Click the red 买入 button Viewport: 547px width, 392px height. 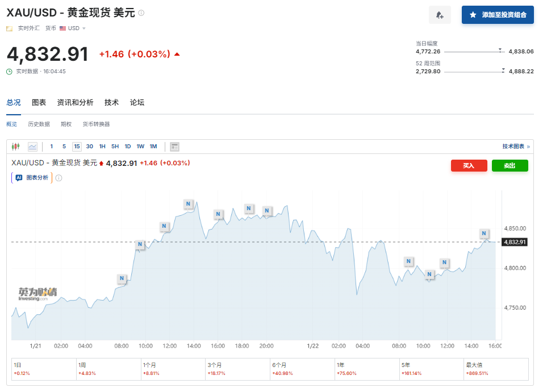pos(469,165)
